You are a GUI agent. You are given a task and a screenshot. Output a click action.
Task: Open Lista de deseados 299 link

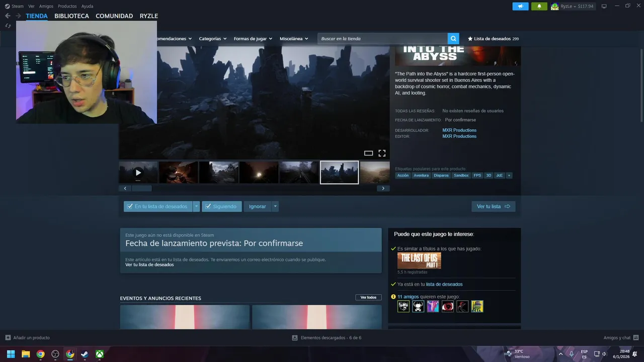[x=493, y=39]
